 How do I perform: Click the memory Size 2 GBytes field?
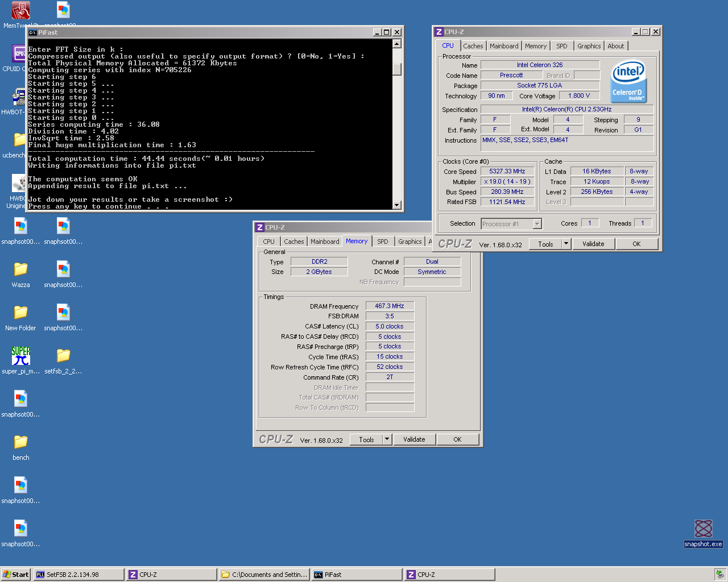pyautogui.click(x=319, y=272)
